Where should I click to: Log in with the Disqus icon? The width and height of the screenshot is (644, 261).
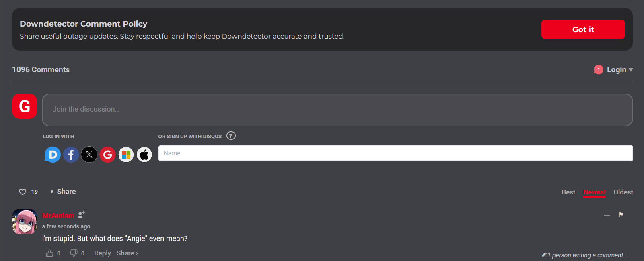click(x=53, y=155)
